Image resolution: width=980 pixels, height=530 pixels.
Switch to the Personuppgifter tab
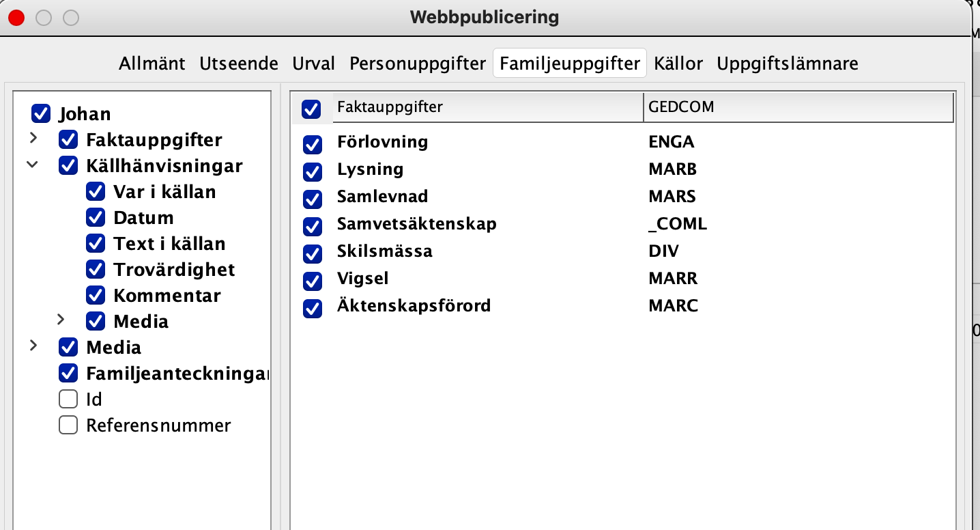point(418,64)
